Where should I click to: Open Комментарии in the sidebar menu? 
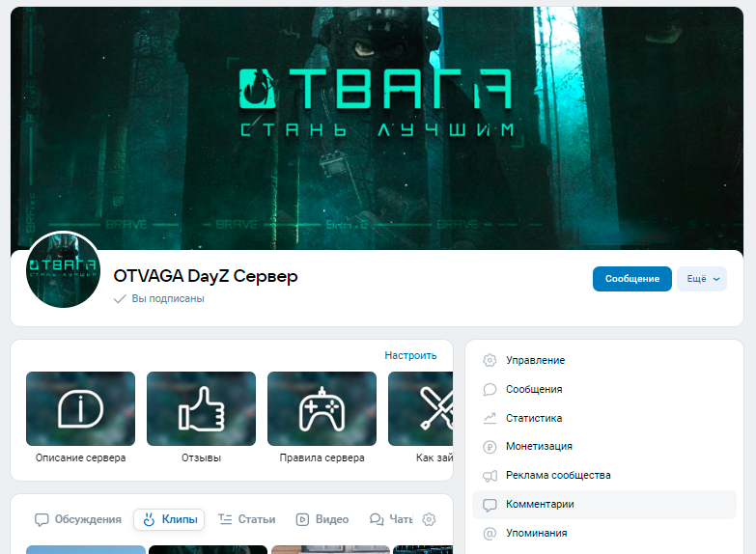coord(604,505)
